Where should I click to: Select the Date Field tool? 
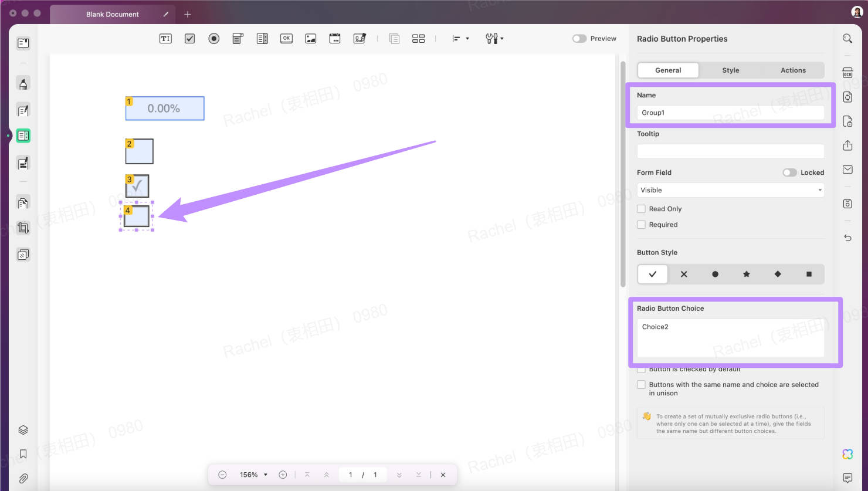pos(335,39)
